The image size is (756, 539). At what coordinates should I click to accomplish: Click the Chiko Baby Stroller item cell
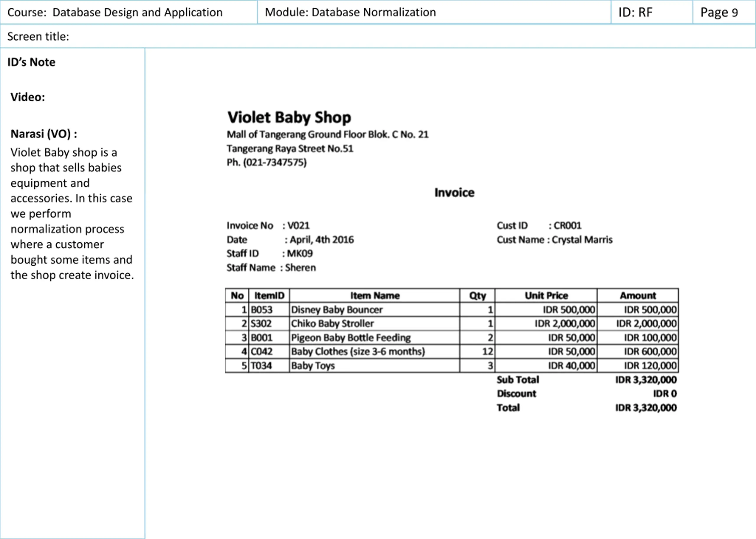point(374,324)
